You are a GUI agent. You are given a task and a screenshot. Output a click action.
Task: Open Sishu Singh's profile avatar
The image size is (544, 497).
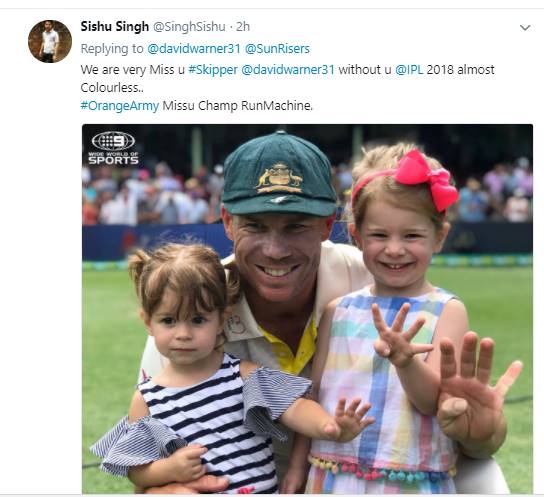50,41
